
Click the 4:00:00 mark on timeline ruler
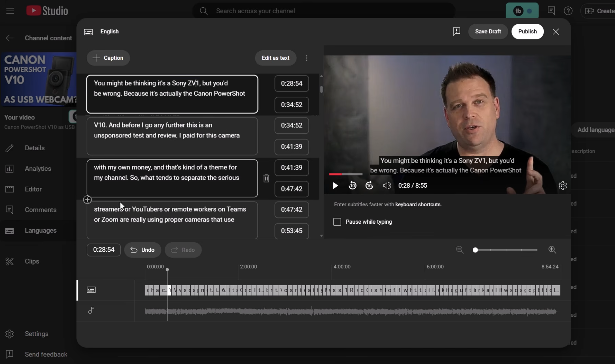[x=342, y=267]
